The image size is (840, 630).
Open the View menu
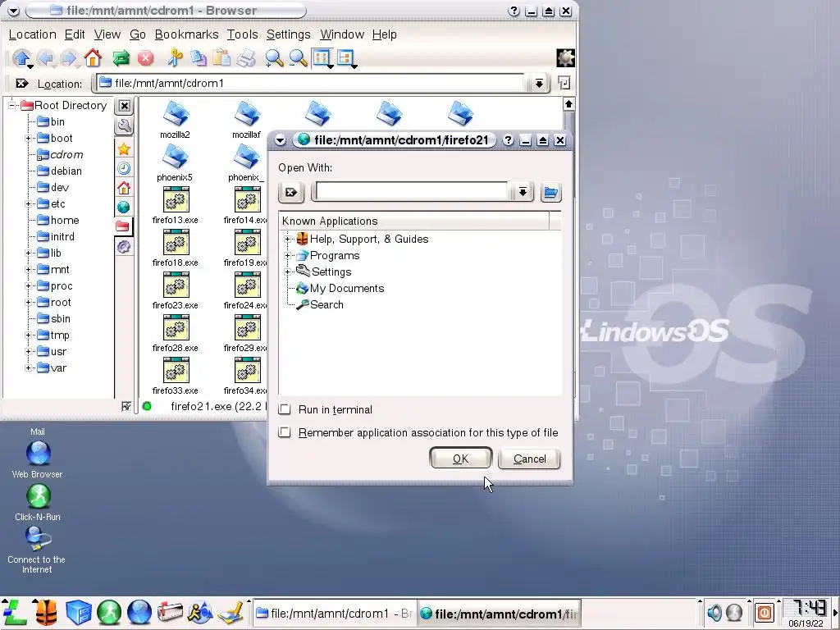(x=107, y=34)
